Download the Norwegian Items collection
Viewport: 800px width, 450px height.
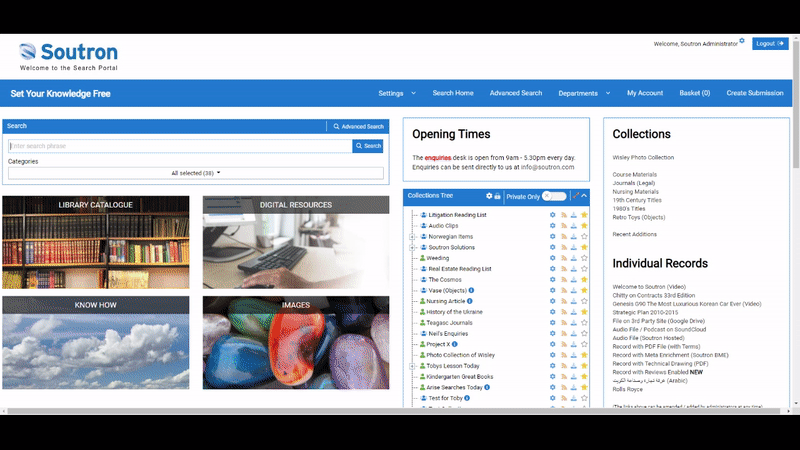(574, 236)
